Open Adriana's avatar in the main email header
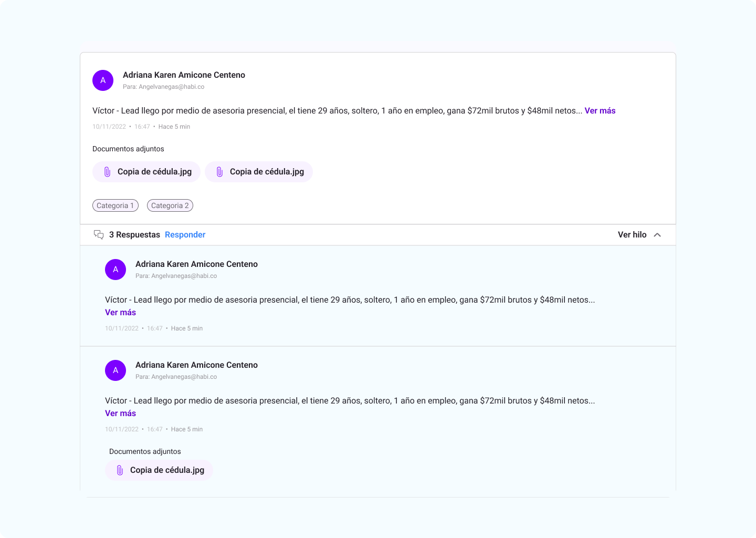Viewport: 756px width, 538px height. coord(103,80)
